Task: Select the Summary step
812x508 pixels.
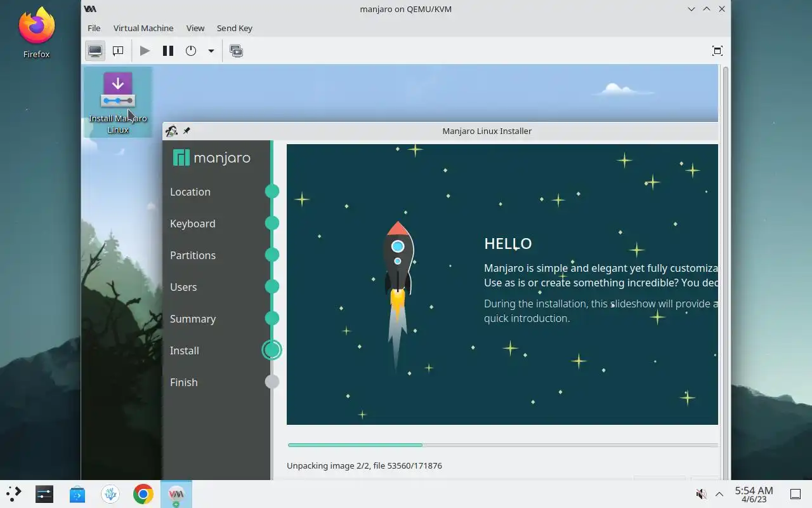Action: [193, 319]
